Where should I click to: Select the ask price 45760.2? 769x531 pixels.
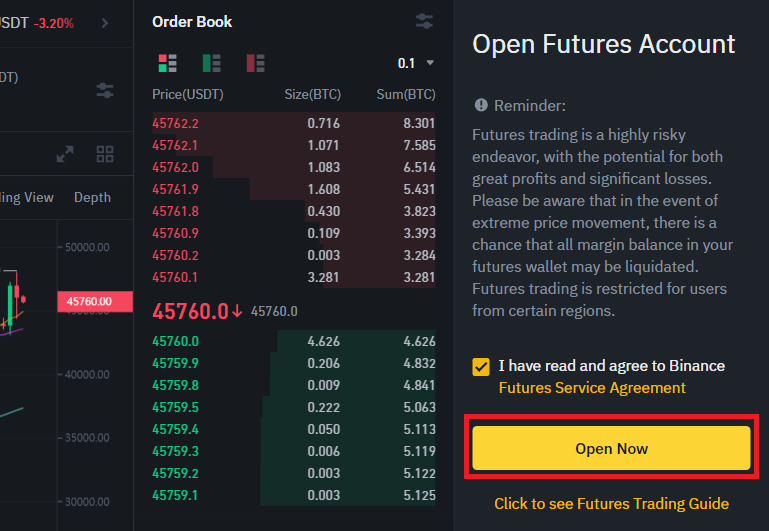176,255
